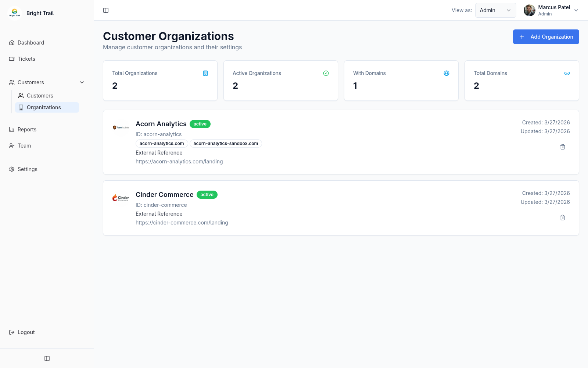Expand the Marcus Patel user menu chevron
The width and height of the screenshot is (588, 368).
point(576,10)
